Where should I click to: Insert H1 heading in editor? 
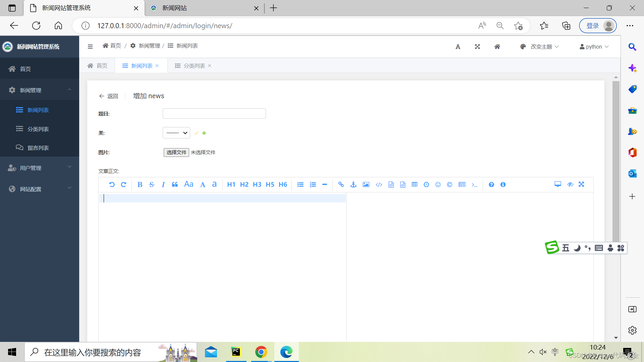231,185
